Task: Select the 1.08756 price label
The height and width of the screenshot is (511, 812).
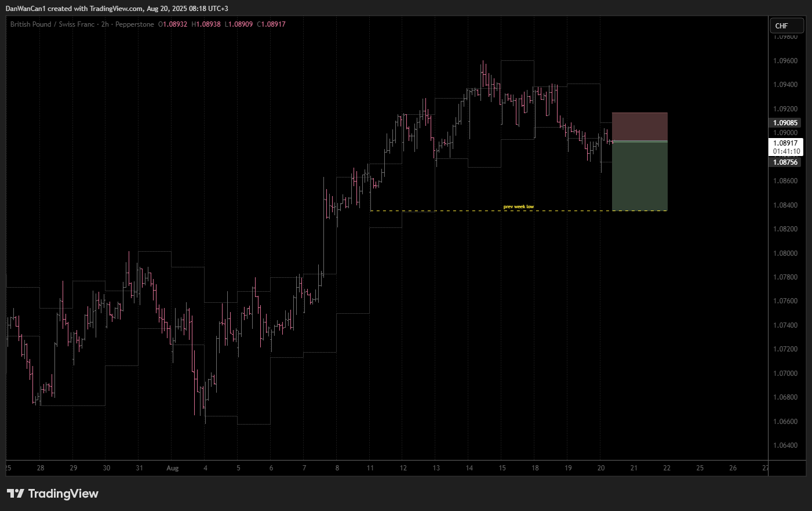Action: click(x=785, y=162)
